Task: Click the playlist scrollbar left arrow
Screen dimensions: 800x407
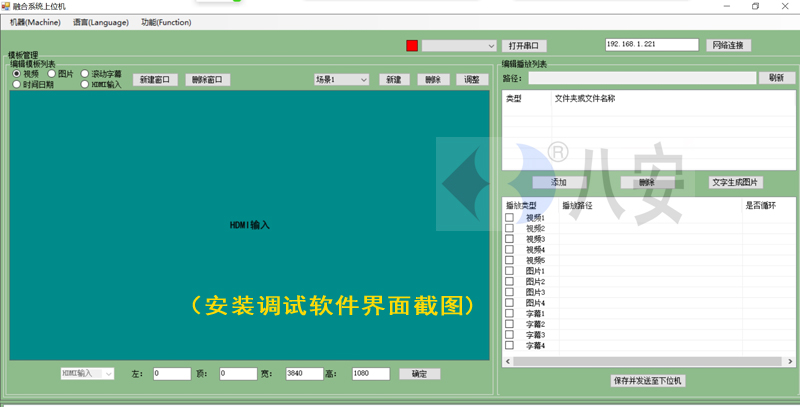Action: (508, 362)
